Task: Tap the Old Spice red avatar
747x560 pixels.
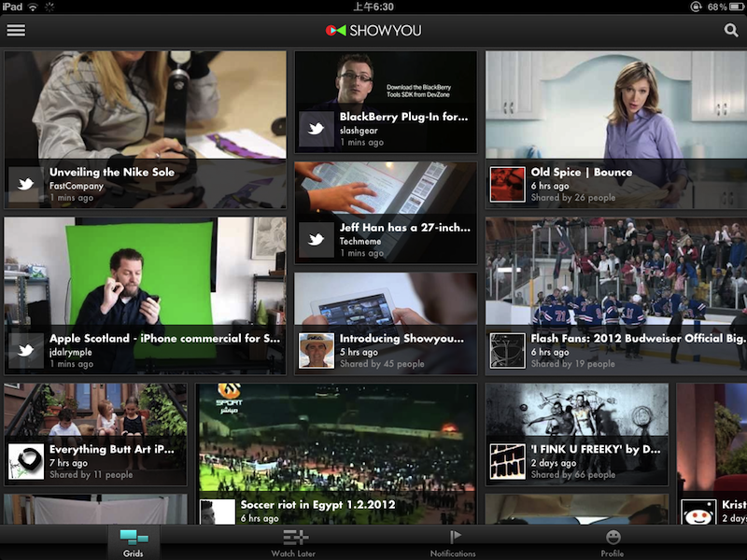Action: 507,184
